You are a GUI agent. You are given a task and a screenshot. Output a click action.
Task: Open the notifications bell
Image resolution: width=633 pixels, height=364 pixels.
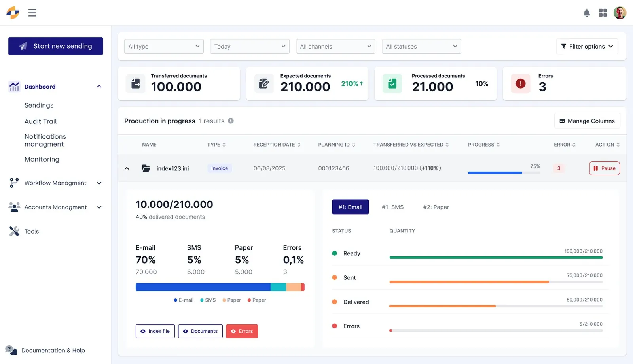587,13
